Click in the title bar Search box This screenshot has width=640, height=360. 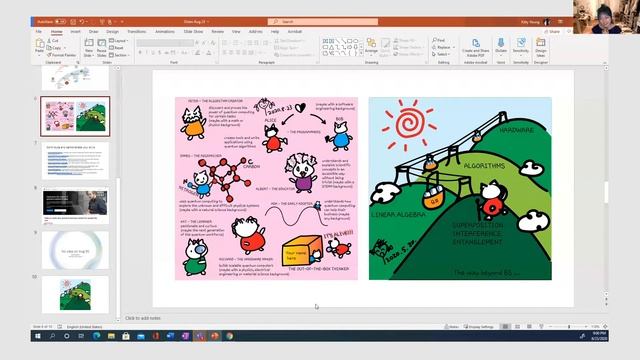(323, 22)
